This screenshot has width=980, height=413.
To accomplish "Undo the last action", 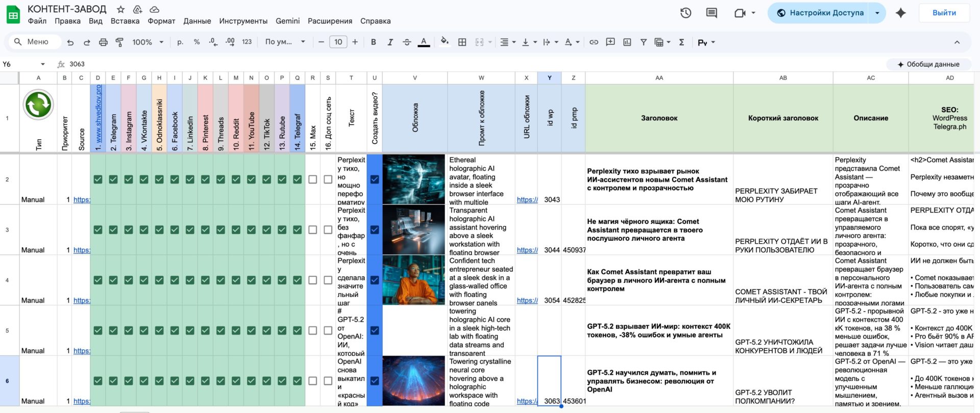I will tap(70, 42).
